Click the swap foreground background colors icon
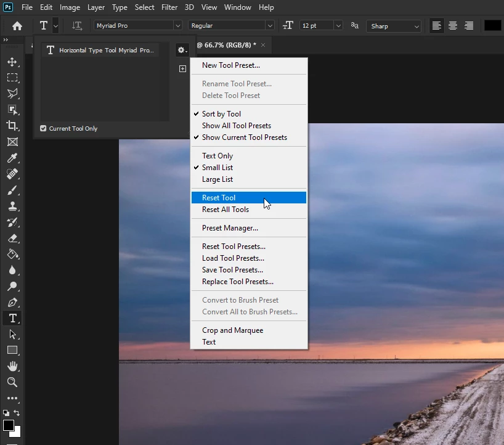The width and height of the screenshot is (504, 445). click(17, 413)
